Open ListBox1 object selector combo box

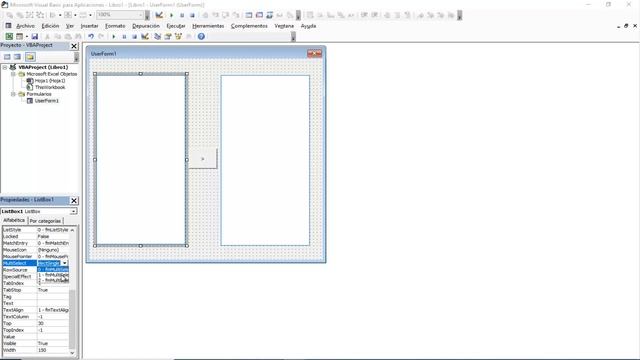[39, 211]
